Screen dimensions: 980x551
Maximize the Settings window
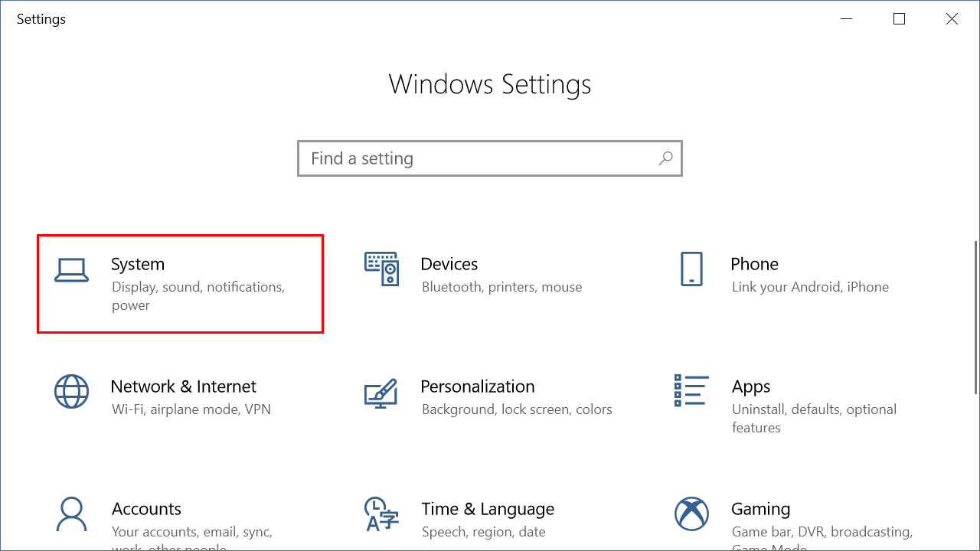tap(900, 19)
